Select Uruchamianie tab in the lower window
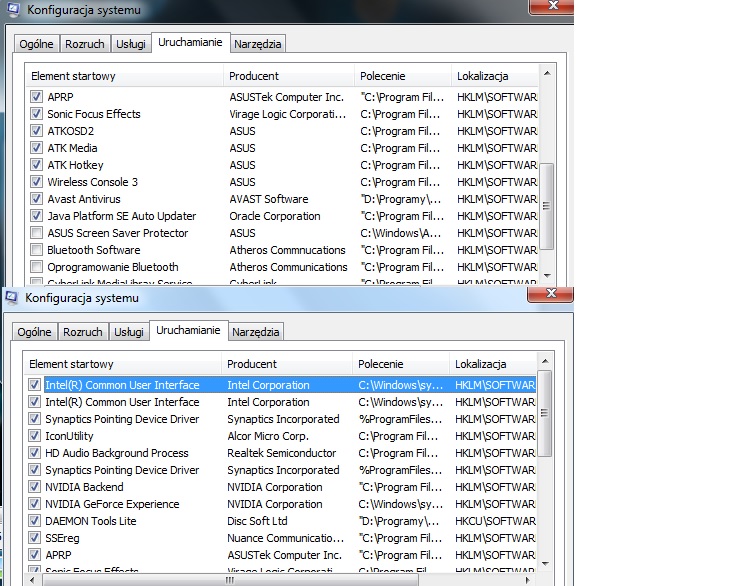Image resolution: width=756 pixels, height=586 pixels. 189,330
